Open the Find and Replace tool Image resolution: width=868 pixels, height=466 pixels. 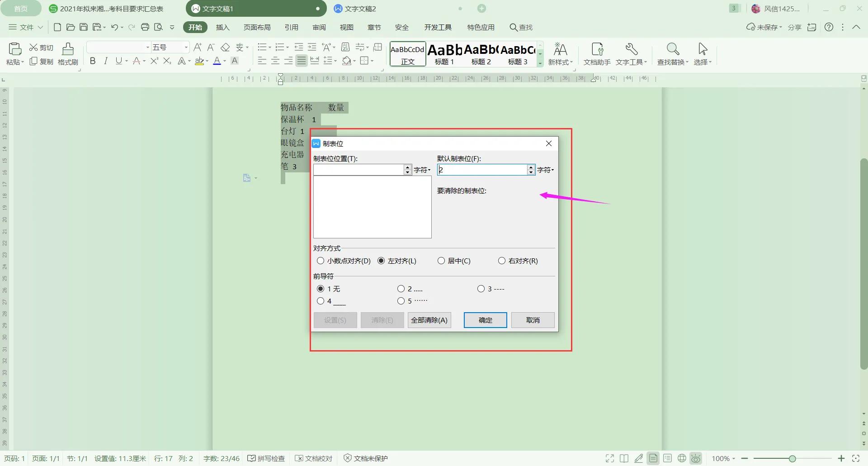[x=672, y=53]
